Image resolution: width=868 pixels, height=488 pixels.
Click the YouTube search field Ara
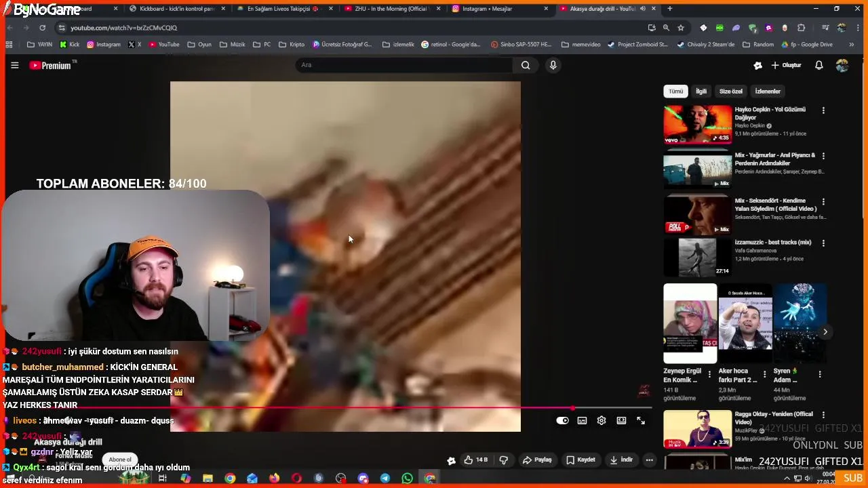(x=404, y=65)
